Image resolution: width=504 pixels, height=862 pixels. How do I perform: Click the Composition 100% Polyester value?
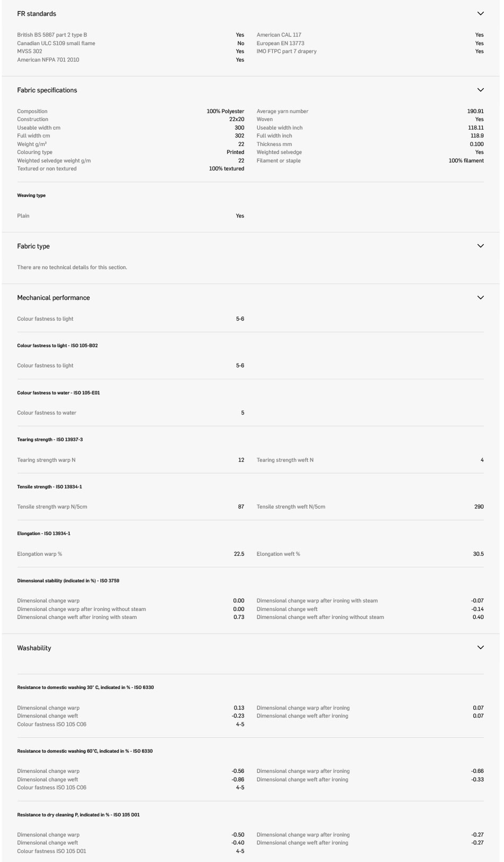225,111
